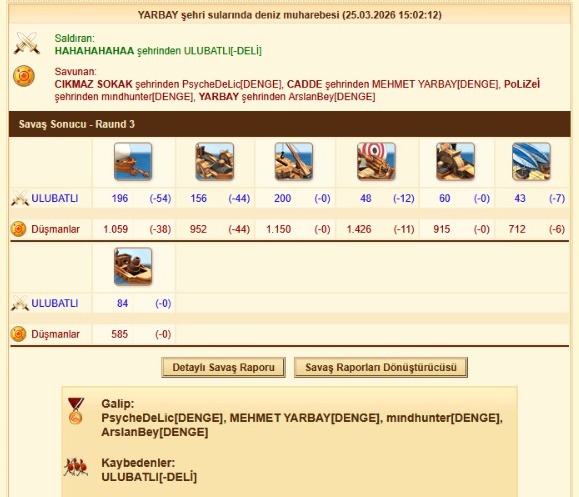Select YARBAY city name in the defender list

[x=219, y=97]
